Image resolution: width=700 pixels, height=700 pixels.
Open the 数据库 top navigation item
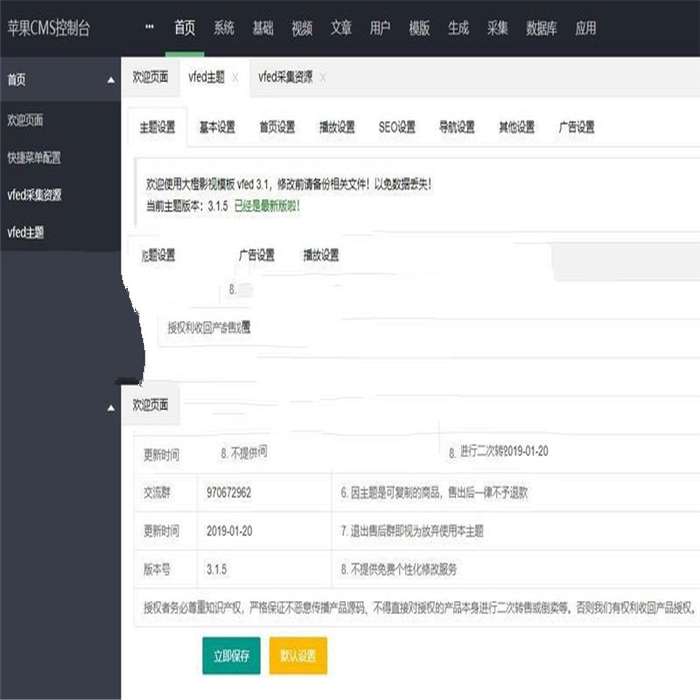point(541,28)
